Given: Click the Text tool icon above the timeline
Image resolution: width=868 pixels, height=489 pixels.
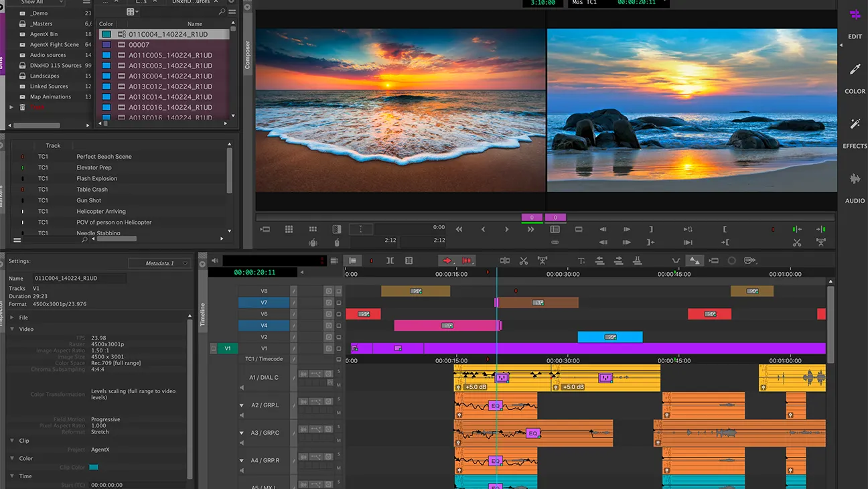Looking at the screenshot, I should coord(581,261).
